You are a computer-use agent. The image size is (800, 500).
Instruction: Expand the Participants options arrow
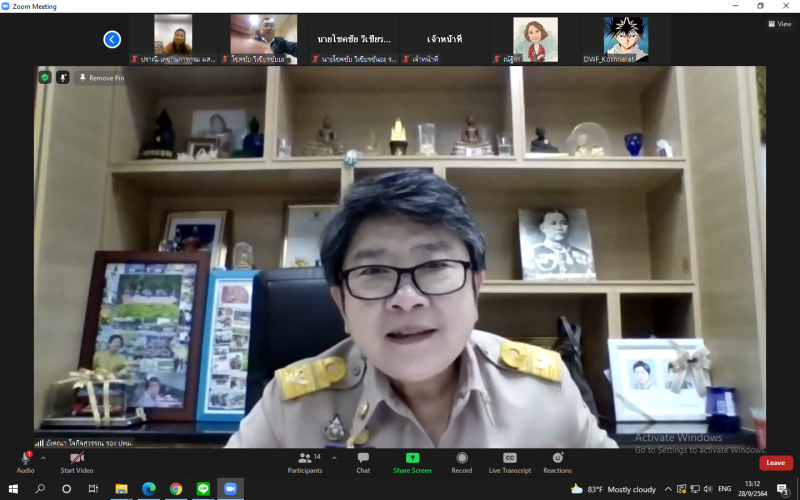click(334, 458)
